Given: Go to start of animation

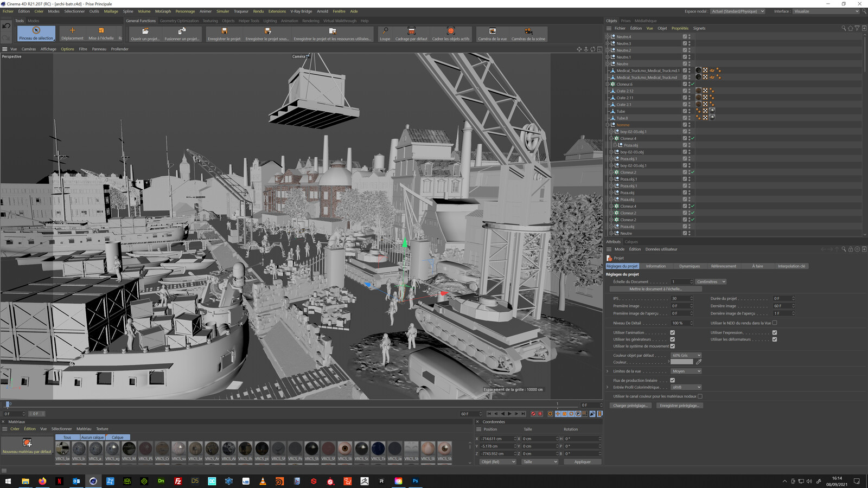Looking at the screenshot, I should pos(489,414).
